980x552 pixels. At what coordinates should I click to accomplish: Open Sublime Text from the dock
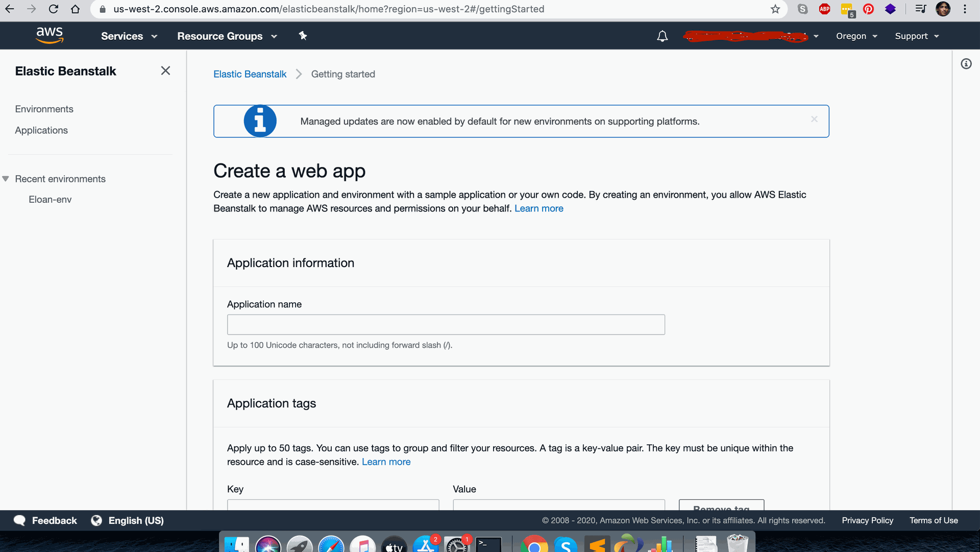pos(597,544)
